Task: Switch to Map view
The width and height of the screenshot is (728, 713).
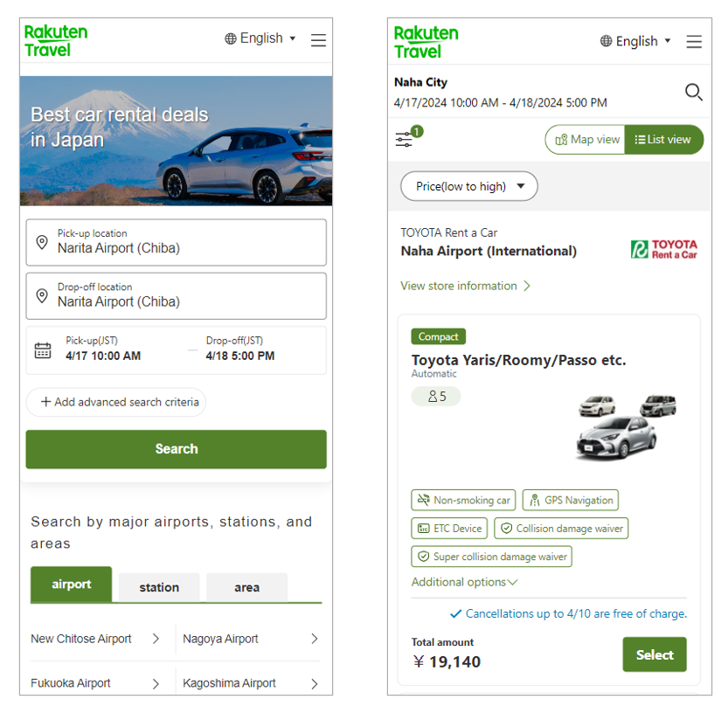Action: tap(586, 140)
